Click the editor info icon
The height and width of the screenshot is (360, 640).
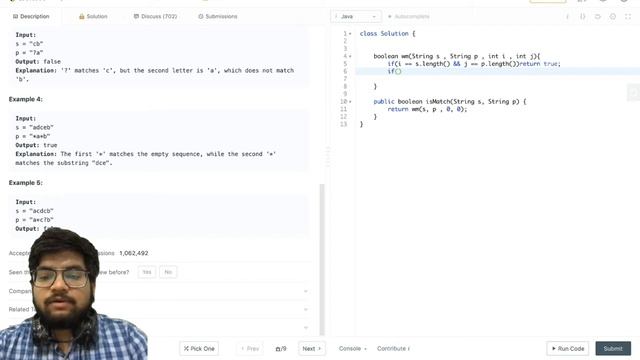tap(567, 16)
